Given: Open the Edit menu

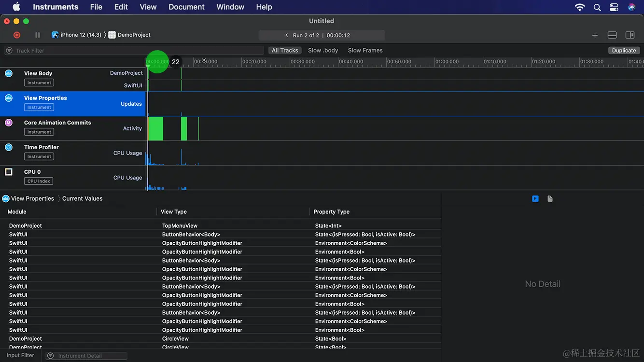Looking at the screenshot, I should (x=121, y=7).
